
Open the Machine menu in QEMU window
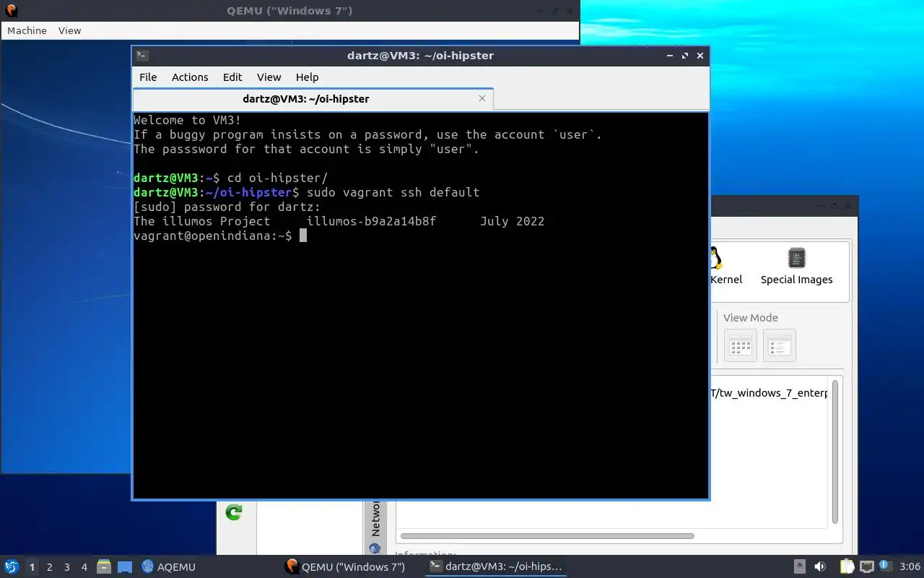coord(27,30)
